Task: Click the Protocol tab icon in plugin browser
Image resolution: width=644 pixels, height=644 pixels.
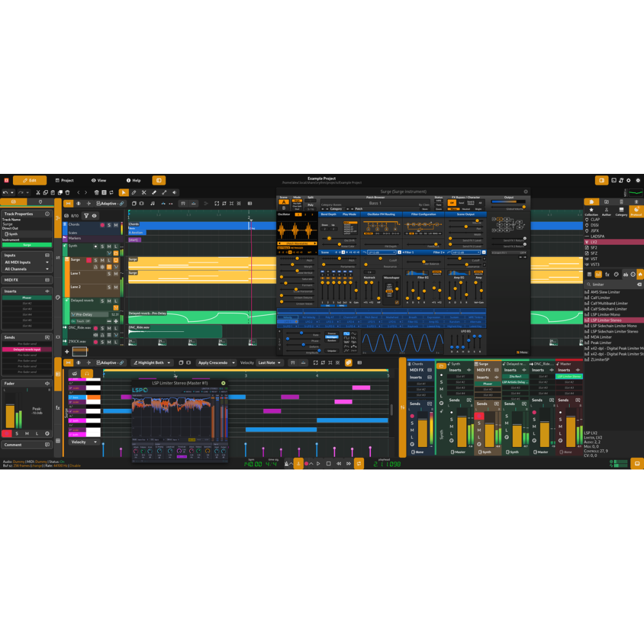Action: [636, 211]
